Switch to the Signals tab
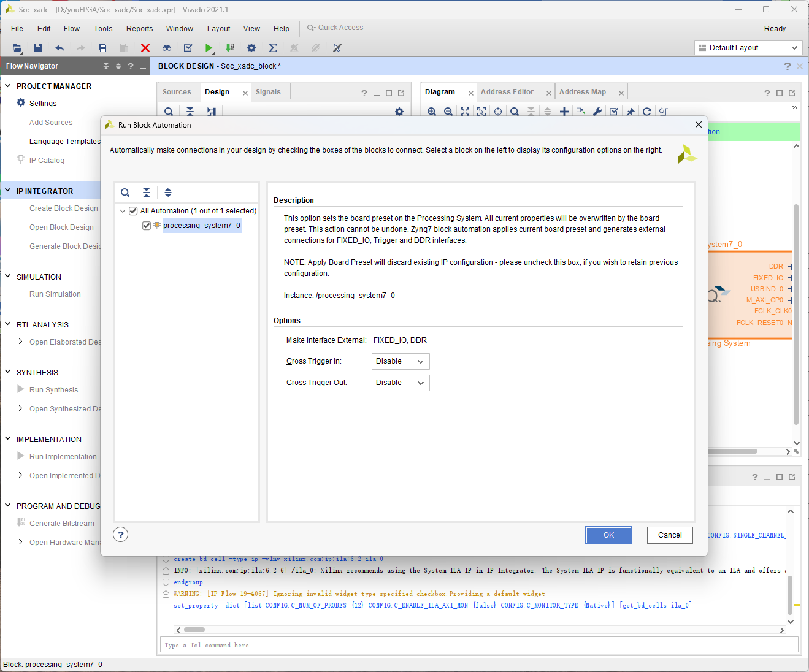The height and width of the screenshot is (672, 809). pyautogui.click(x=268, y=92)
